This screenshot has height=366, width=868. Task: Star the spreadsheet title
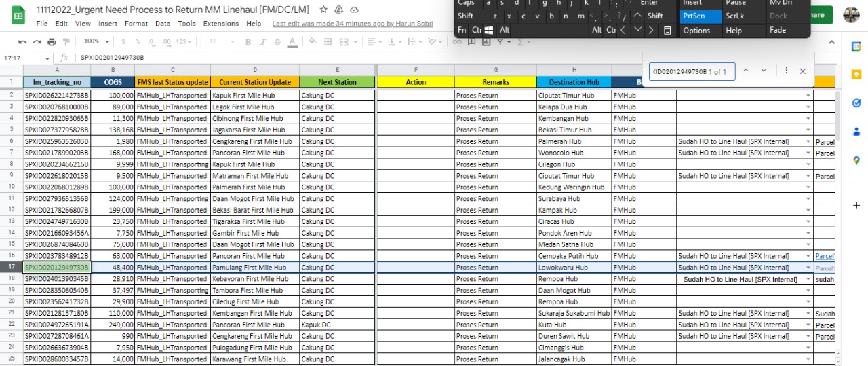[323, 10]
